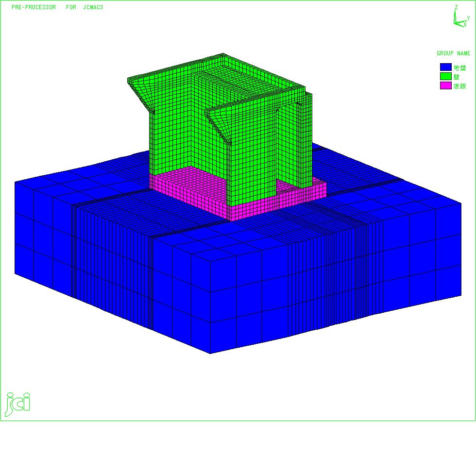The width and height of the screenshot is (476, 456).
Task: Click the jci logo
Action: (x=18, y=404)
